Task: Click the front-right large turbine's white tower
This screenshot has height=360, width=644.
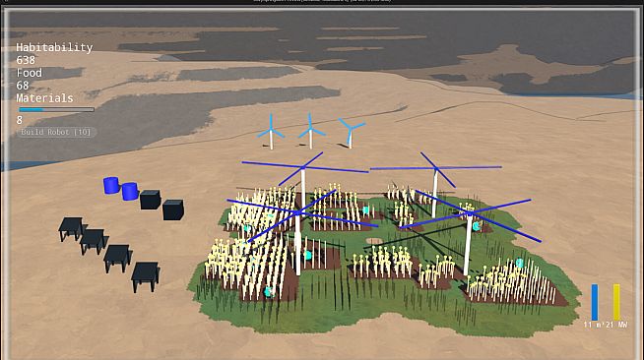Action: click(469, 245)
